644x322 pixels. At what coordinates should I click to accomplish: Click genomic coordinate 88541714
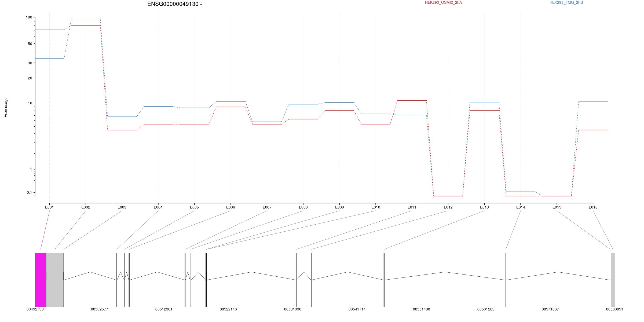click(x=357, y=309)
